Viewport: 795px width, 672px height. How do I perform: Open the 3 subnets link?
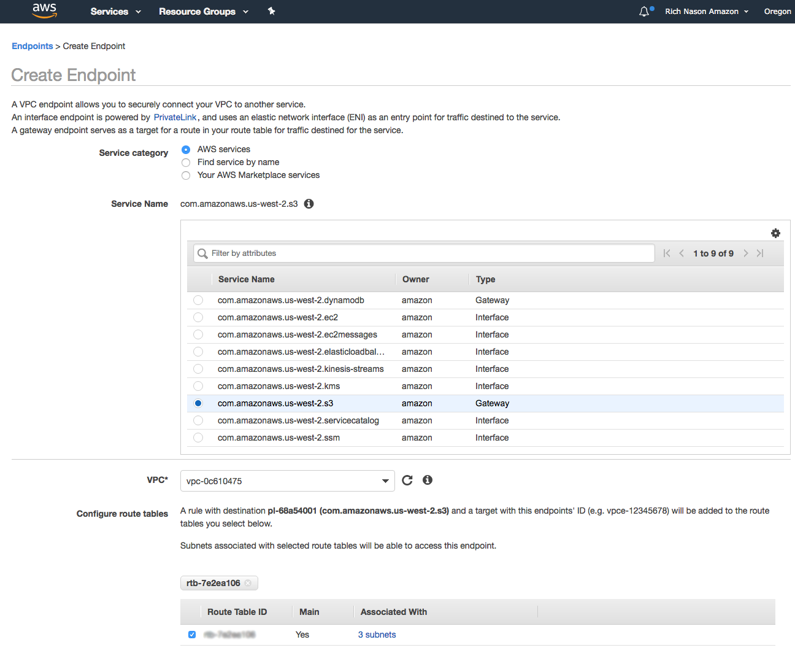pyautogui.click(x=377, y=635)
